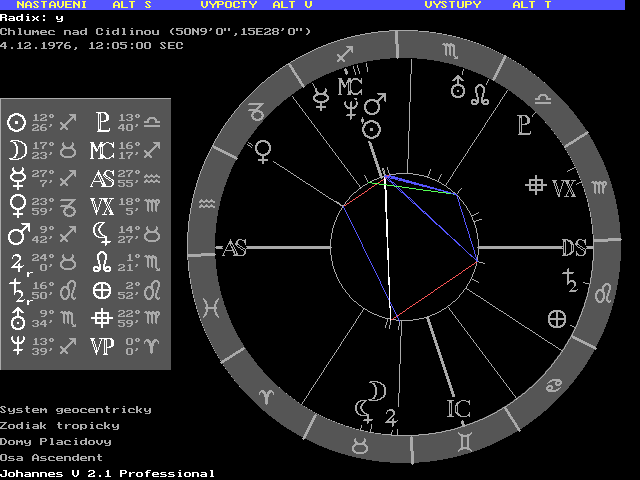Click the Libra sign on the zodiac ring

click(543, 98)
